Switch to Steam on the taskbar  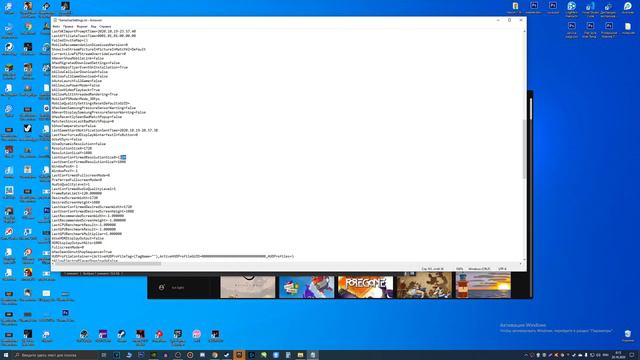(x=227, y=355)
